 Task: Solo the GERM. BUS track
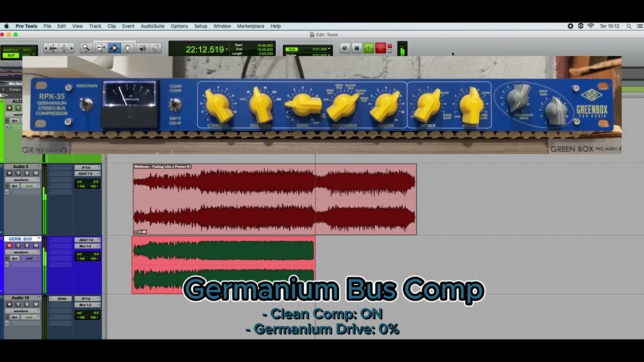(x=27, y=245)
